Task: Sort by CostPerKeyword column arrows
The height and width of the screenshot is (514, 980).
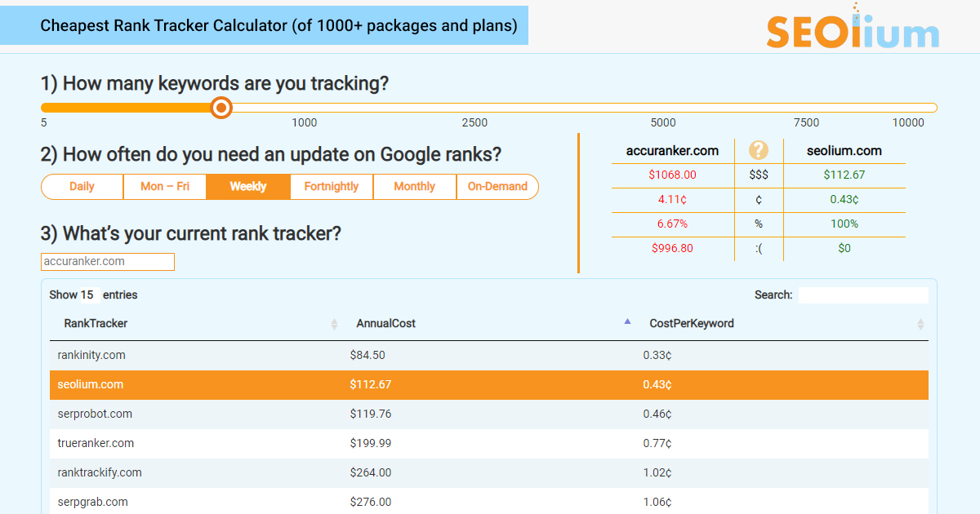Action: (920, 324)
